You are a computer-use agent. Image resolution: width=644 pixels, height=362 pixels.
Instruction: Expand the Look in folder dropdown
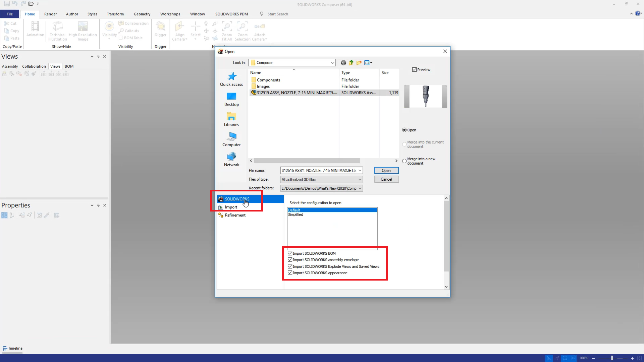point(332,63)
